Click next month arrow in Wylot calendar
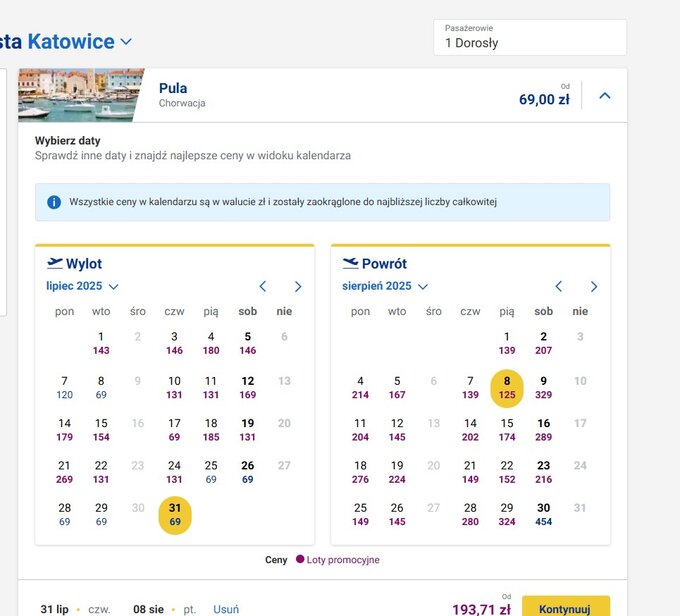 [x=298, y=287]
